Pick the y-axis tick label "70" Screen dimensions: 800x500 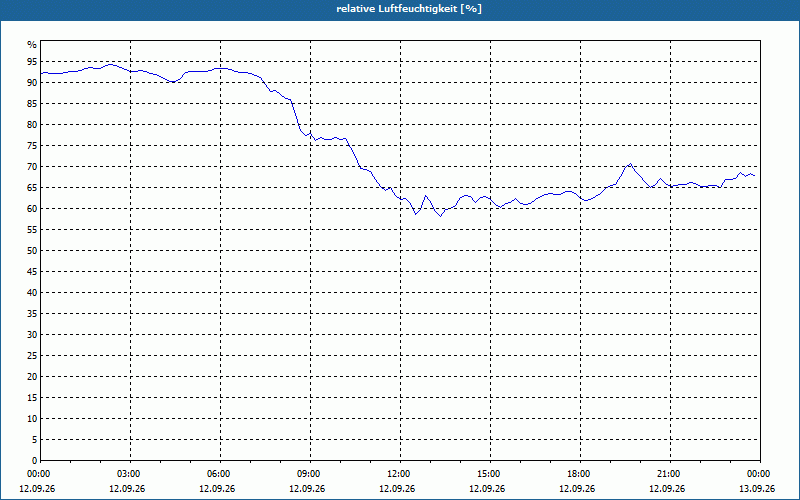click(x=32, y=166)
